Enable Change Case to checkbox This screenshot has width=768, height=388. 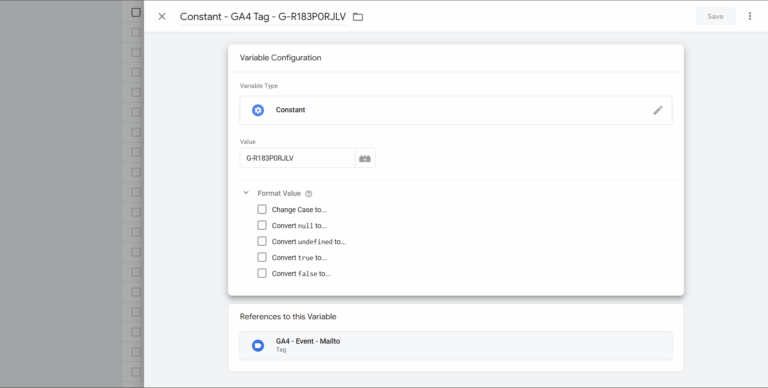coord(262,209)
